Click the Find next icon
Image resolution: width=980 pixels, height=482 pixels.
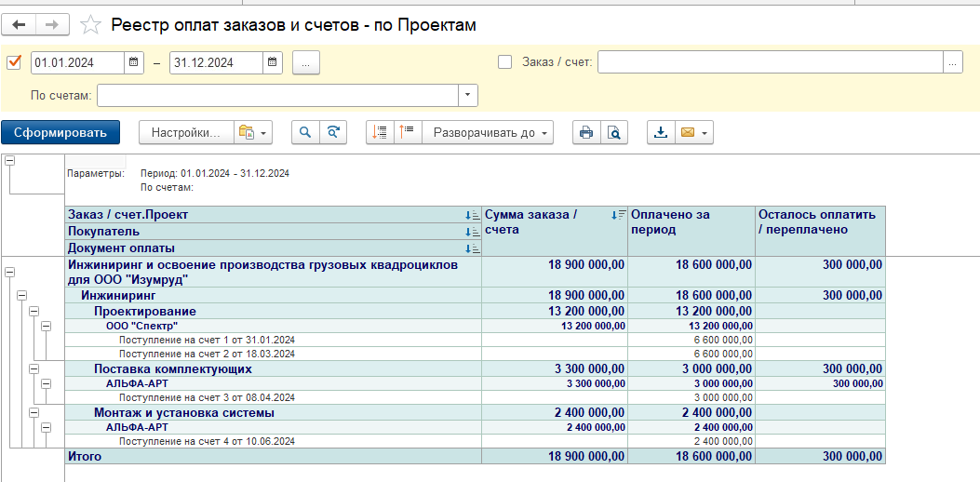(333, 133)
